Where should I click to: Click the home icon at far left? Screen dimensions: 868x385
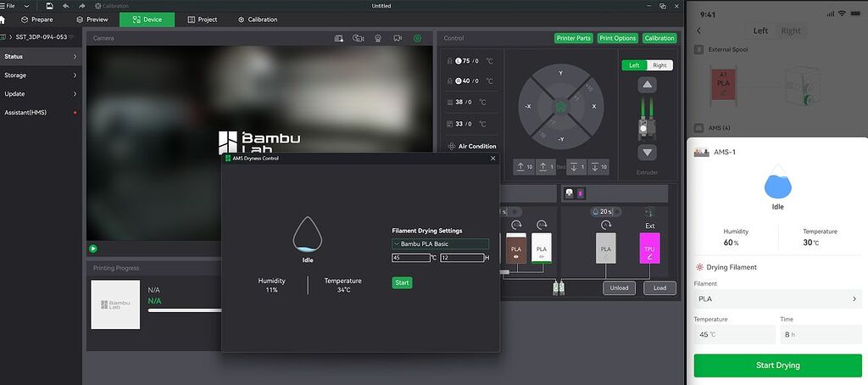click(x=3, y=20)
